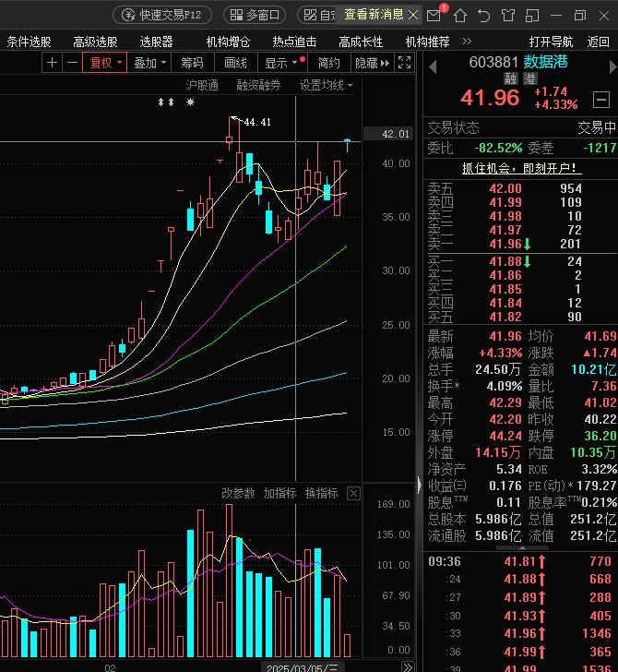618x672 pixels.
Task: Open the 设置均线 moving average dropdown
Action: tap(326, 85)
